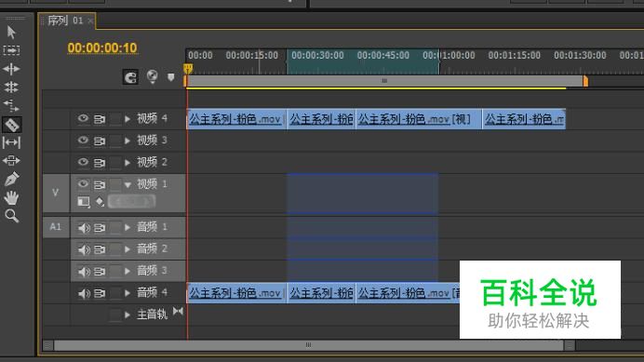Screen dimensions: 644x362
Task: Click the V source track indicator
Action: (x=56, y=193)
